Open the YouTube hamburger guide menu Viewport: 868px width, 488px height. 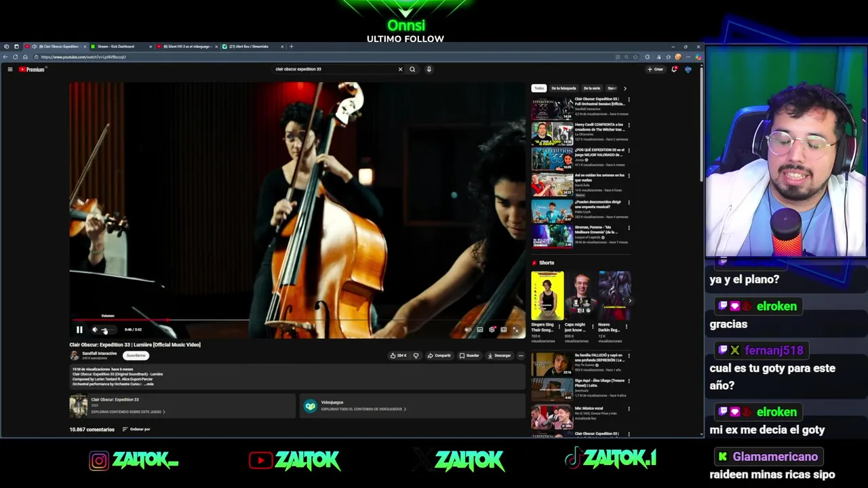[x=10, y=69]
